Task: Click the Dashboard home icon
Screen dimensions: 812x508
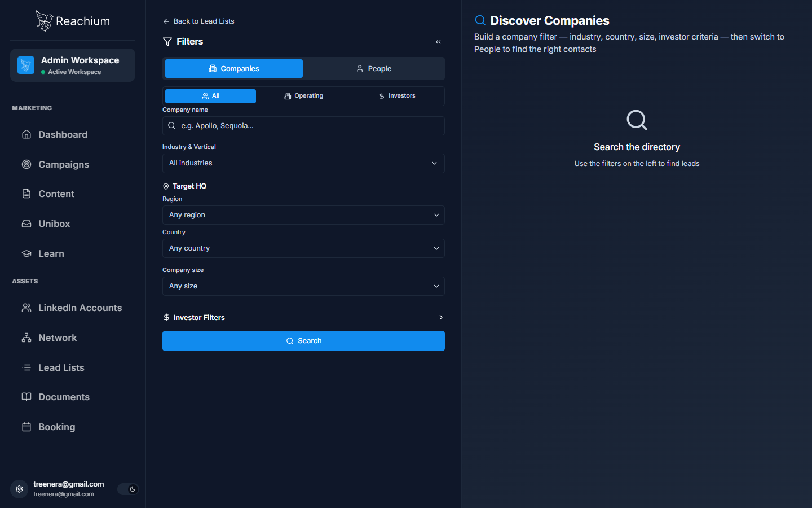Action: tap(27, 134)
